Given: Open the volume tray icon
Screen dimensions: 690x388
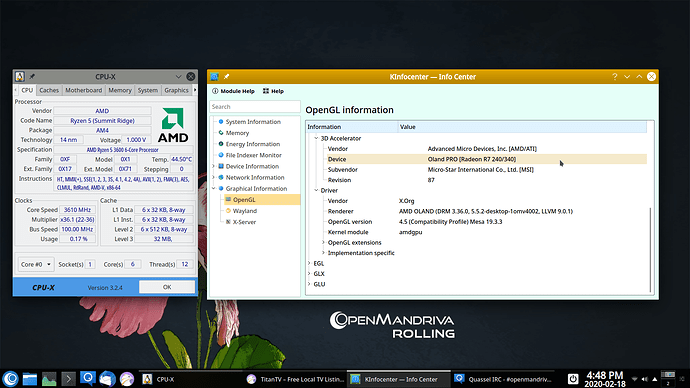Looking at the screenshot, I should coord(645,379).
